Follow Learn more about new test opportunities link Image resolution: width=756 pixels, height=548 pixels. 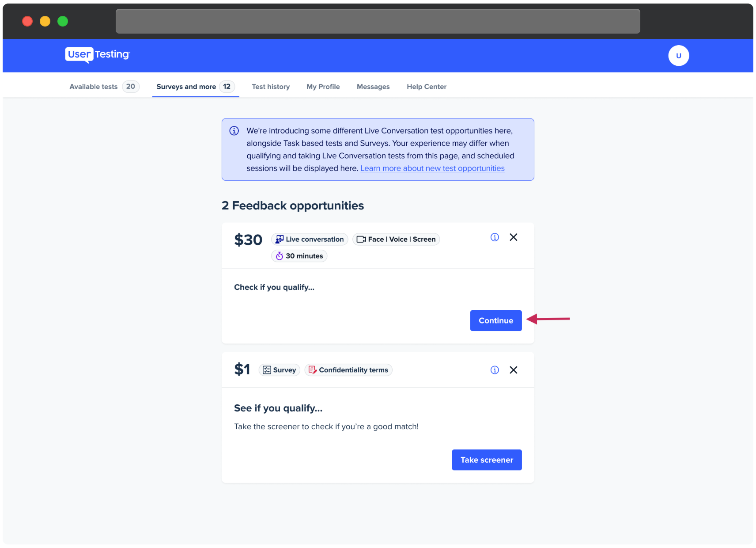tap(432, 168)
